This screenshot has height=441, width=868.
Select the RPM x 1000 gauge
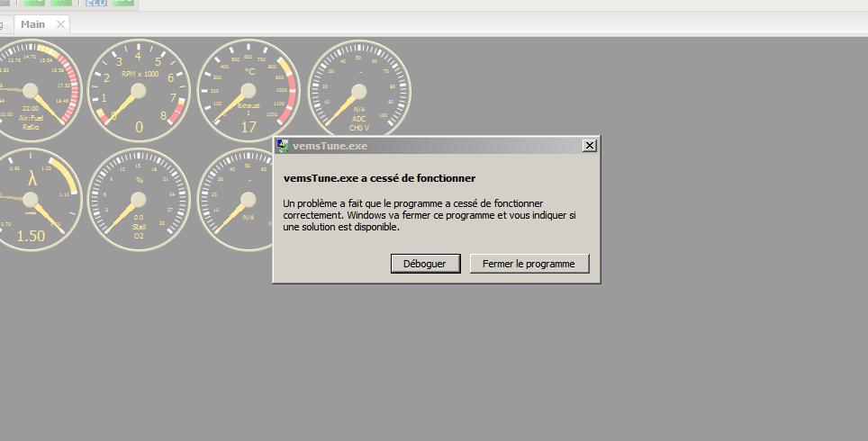pos(139,91)
